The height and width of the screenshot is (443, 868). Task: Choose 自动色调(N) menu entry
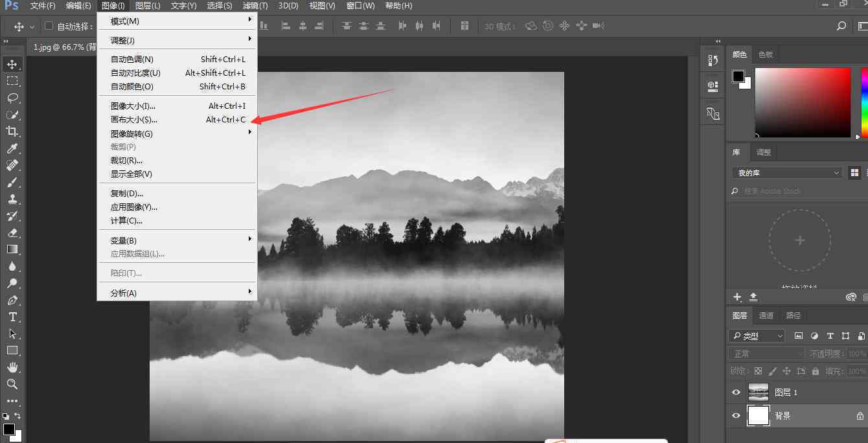pyautogui.click(x=177, y=60)
